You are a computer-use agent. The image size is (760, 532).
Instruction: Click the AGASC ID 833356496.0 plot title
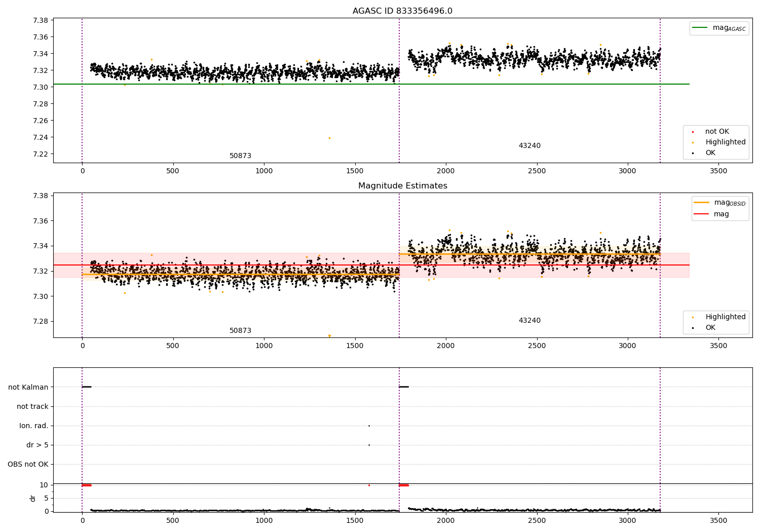pyautogui.click(x=402, y=11)
